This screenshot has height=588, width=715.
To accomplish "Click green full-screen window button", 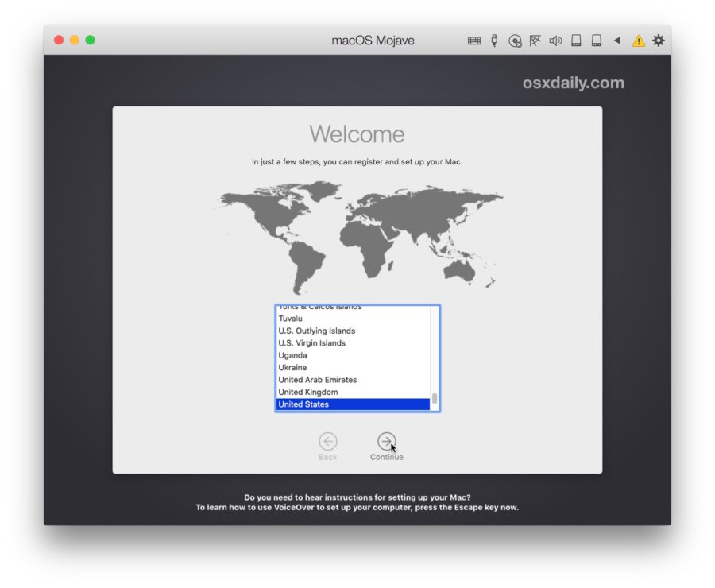I will point(91,41).
